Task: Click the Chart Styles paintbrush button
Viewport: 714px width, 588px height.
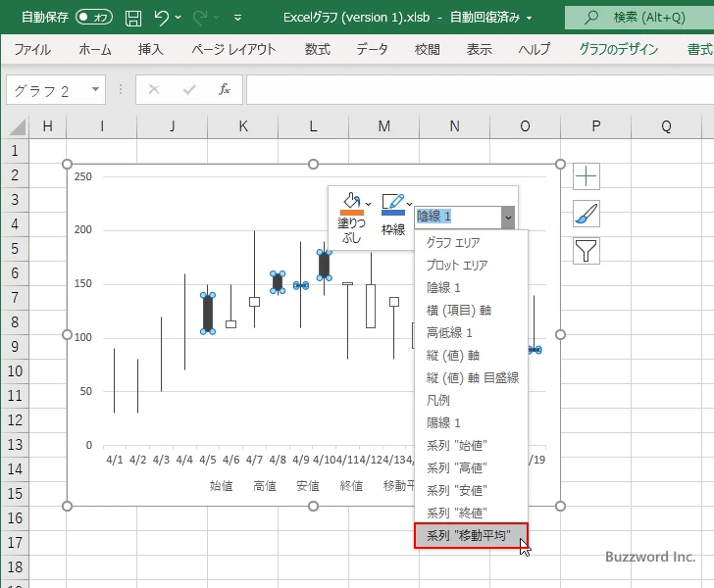Action: (x=586, y=214)
